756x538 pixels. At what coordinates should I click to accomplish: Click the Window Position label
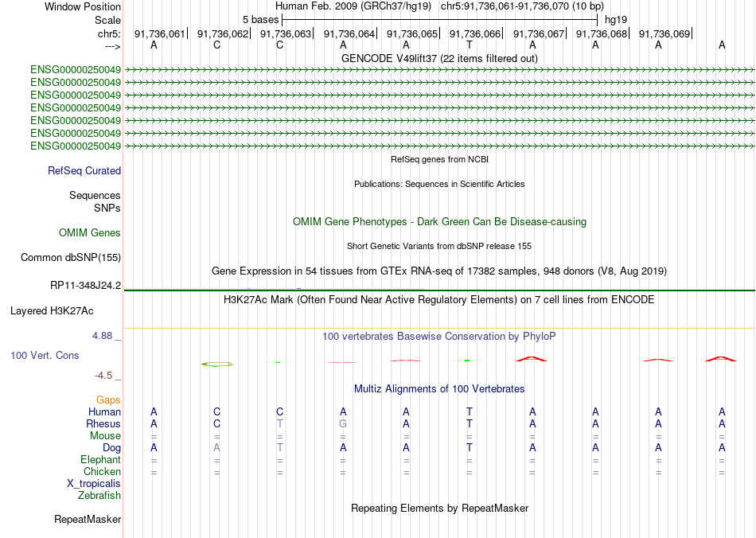(83, 6)
